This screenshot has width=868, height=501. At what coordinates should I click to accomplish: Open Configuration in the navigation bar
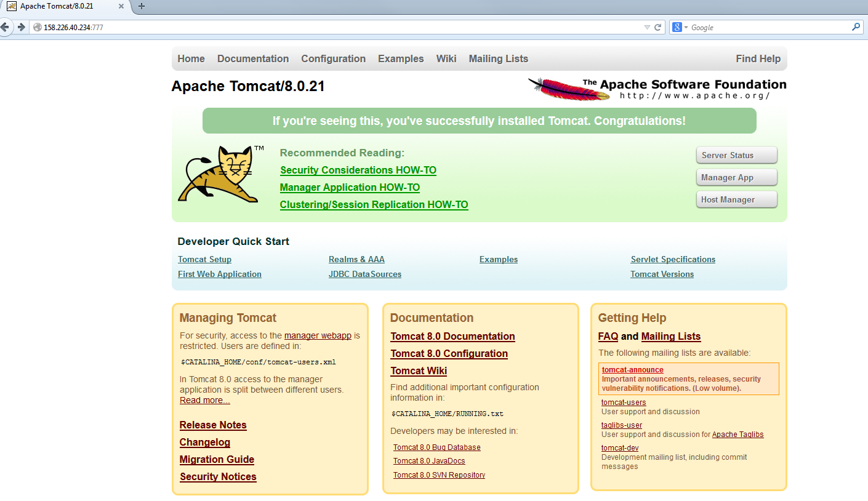click(x=333, y=59)
